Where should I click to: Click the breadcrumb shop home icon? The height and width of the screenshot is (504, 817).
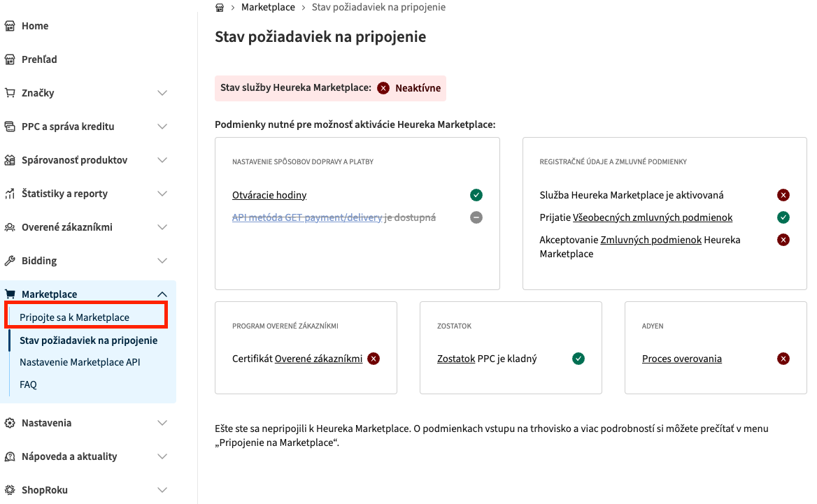click(220, 7)
